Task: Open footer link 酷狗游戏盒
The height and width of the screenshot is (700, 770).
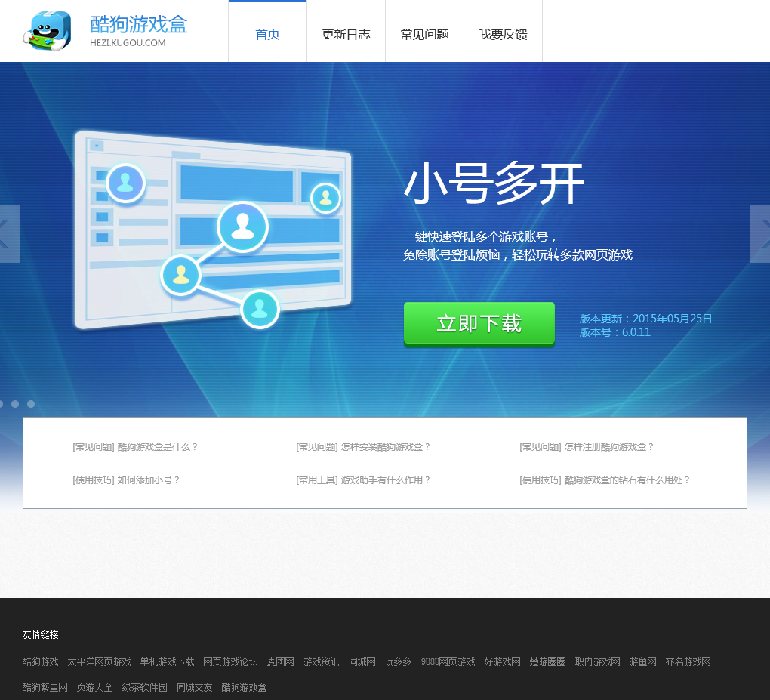Action: point(244,687)
